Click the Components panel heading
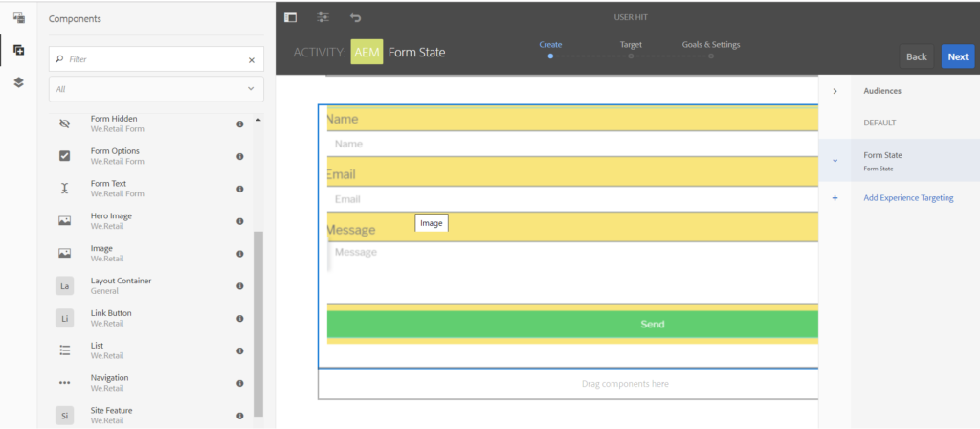 click(75, 19)
